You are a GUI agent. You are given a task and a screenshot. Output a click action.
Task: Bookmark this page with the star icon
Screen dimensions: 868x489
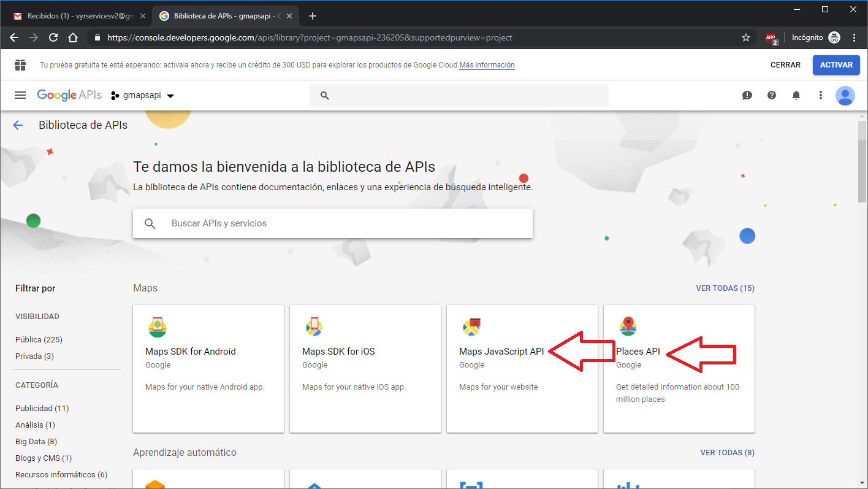tap(746, 37)
